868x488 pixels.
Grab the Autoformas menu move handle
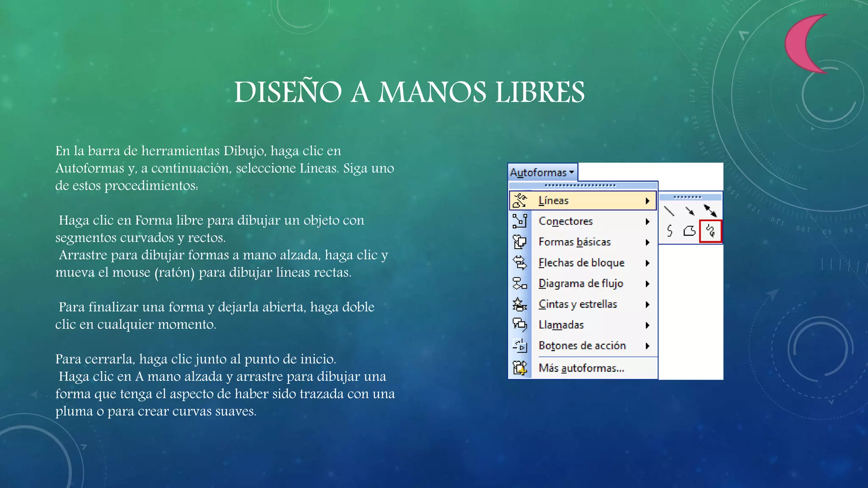[x=583, y=186]
